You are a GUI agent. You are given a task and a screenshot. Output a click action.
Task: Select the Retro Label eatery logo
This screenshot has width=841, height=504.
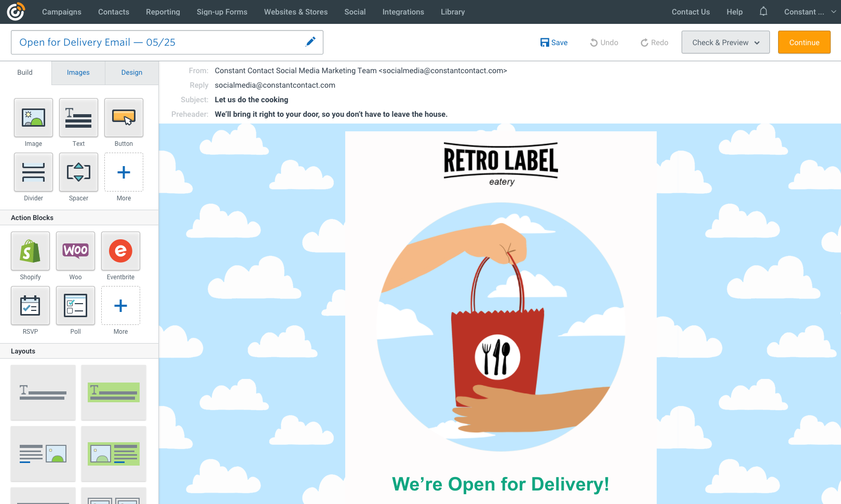coord(501,164)
